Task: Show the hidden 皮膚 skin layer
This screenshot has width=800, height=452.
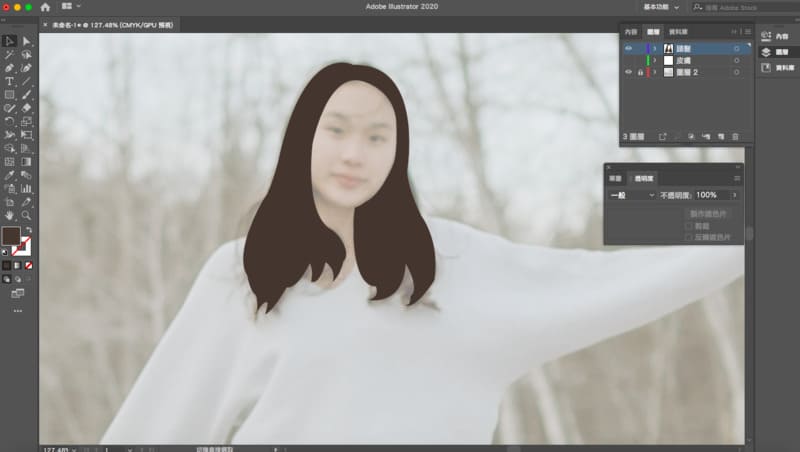Action: pos(629,60)
